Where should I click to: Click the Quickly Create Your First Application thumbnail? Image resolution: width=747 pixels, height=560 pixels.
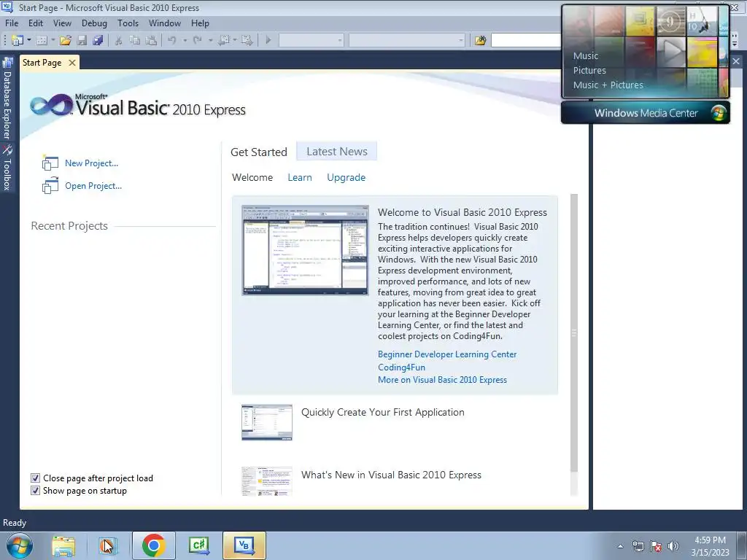[267, 422]
